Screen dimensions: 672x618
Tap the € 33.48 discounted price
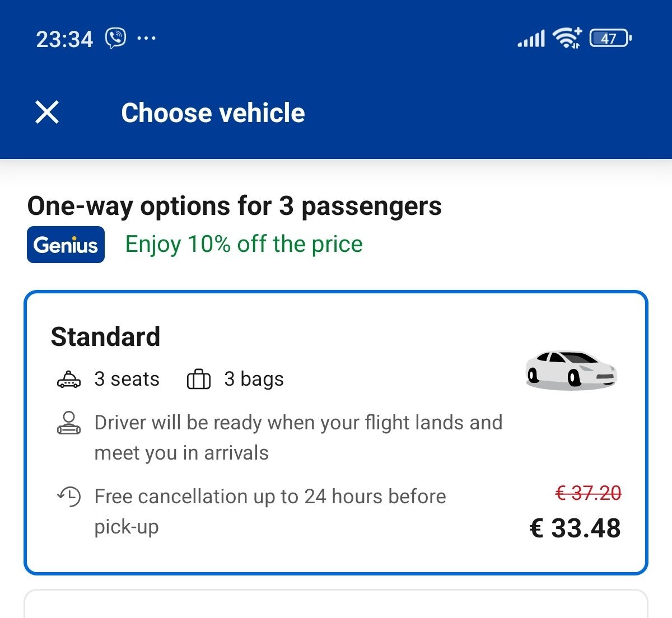click(x=575, y=528)
